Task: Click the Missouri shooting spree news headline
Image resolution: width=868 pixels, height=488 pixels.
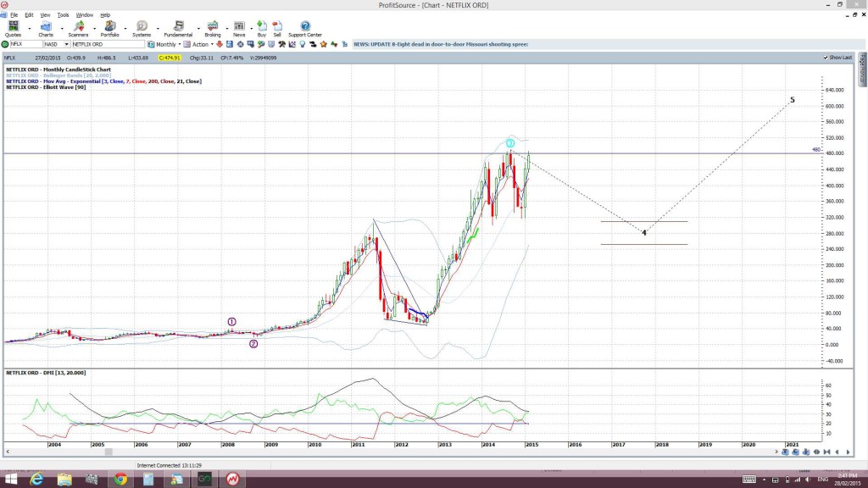Action: pyautogui.click(x=441, y=44)
